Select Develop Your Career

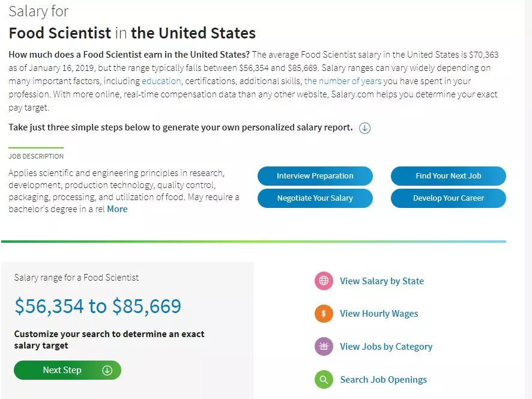click(448, 198)
